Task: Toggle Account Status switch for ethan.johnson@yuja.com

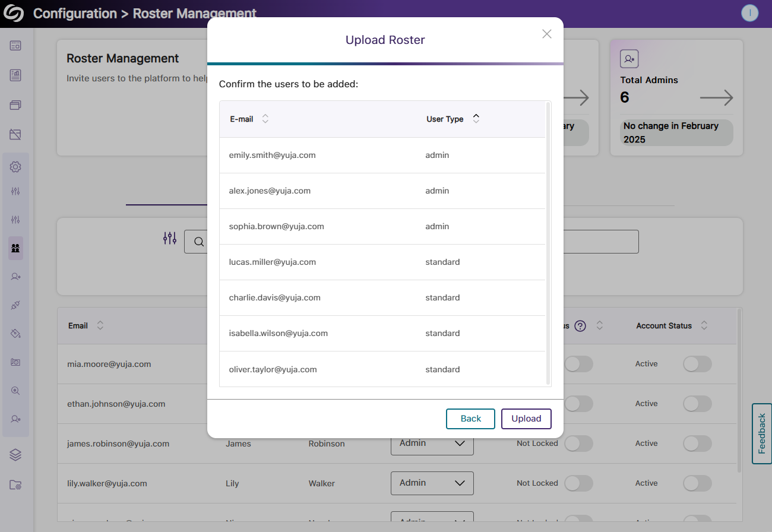Action: click(x=697, y=404)
